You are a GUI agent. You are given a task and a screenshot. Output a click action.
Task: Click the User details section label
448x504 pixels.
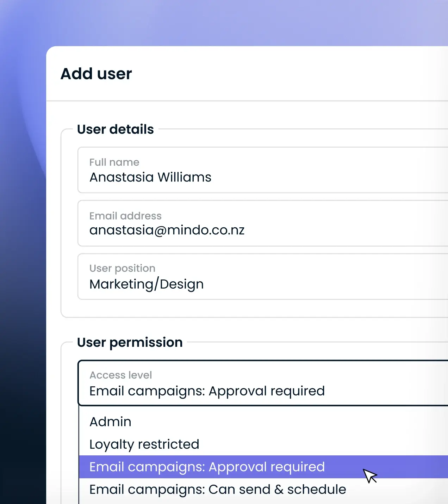pyautogui.click(x=115, y=129)
